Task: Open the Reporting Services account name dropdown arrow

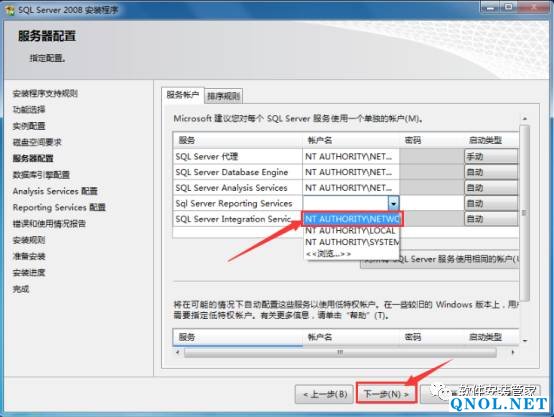Action: tap(394, 203)
